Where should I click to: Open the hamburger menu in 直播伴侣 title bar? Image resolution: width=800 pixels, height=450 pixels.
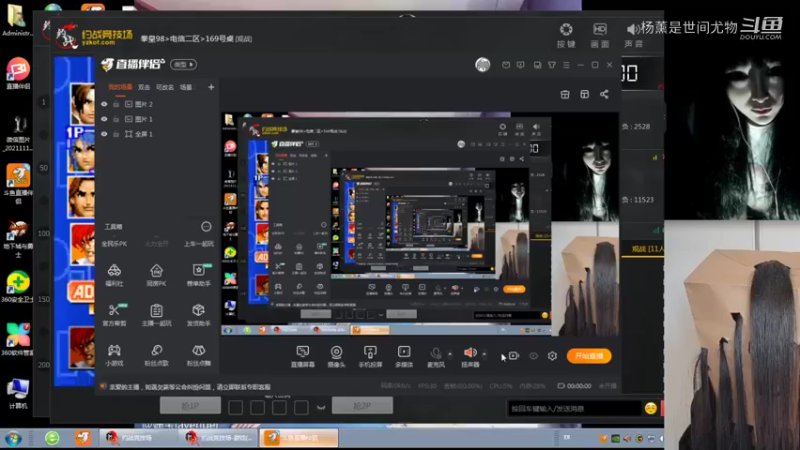(566, 65)
